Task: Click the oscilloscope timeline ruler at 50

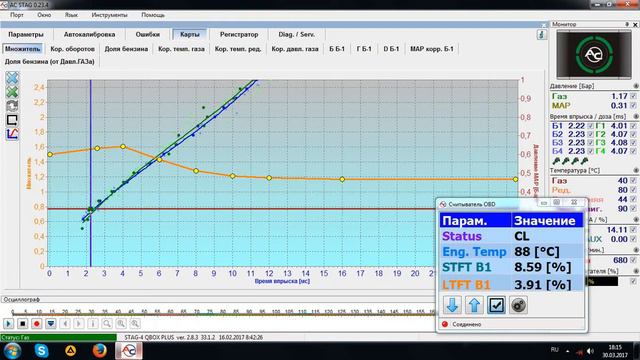Action: 144,312
